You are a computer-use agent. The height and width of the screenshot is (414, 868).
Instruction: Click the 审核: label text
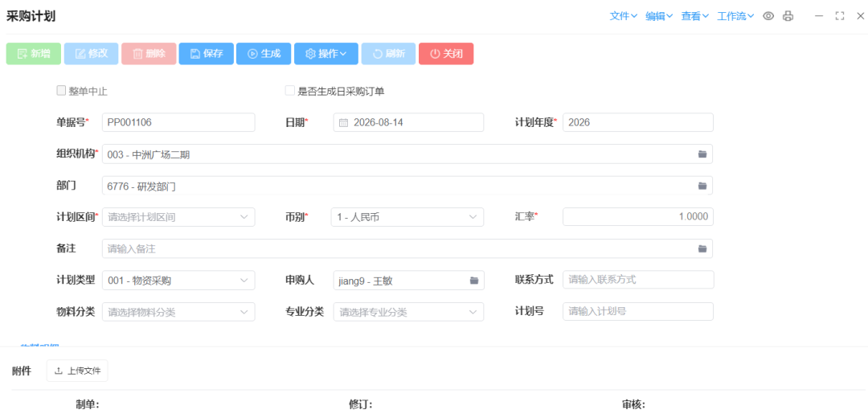click(633, 404)
